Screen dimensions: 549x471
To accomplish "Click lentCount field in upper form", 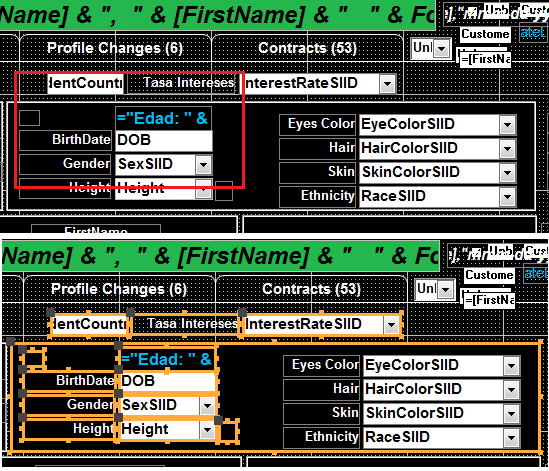I will click(x=85, y=84).
